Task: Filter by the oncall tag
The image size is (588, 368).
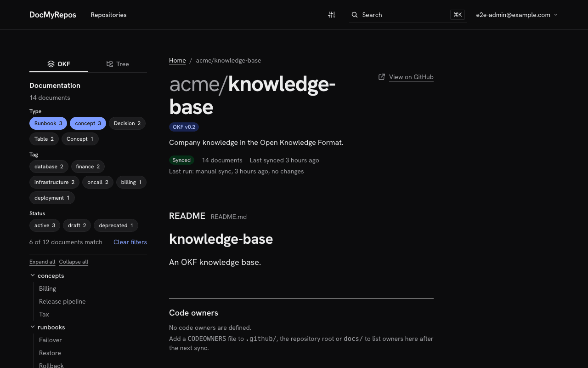Action: (98, 182)
